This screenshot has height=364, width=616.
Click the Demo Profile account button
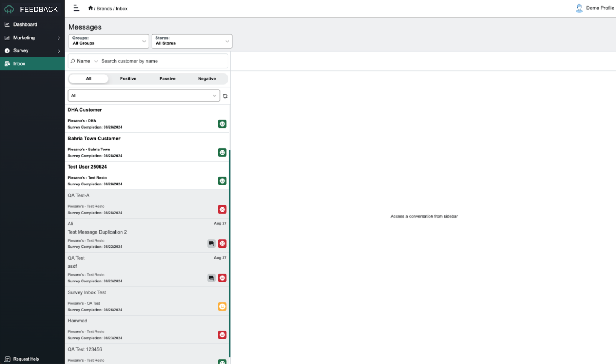595,8
